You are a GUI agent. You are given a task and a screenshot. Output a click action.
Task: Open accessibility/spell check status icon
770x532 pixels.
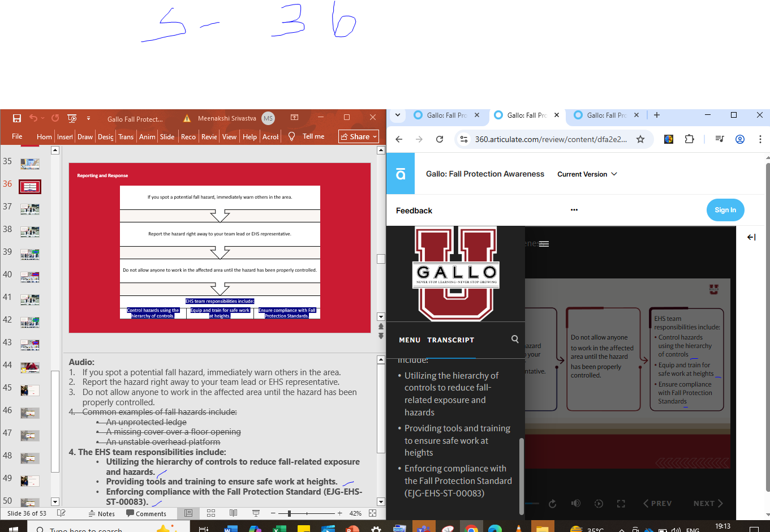(x=61, y=513)
